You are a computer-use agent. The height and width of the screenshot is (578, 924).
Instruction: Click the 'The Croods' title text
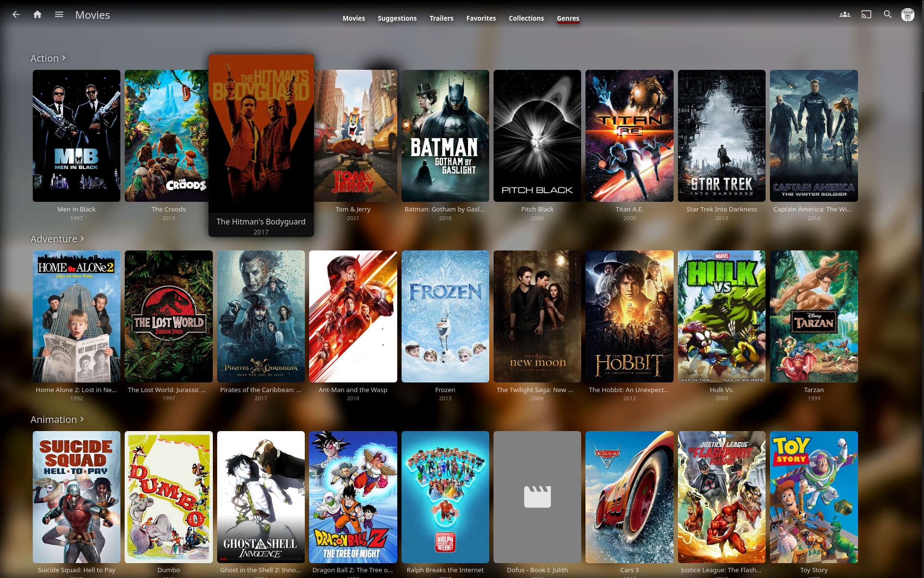(x=169, y=209)
